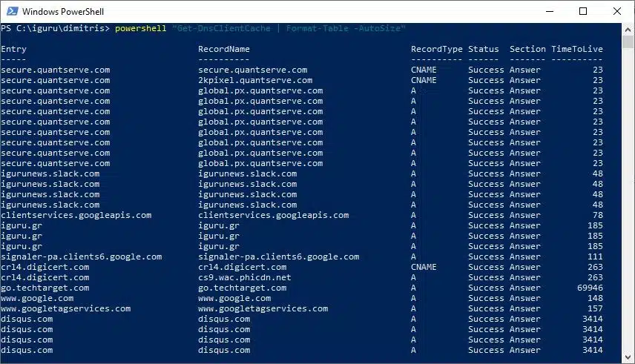Click TimeToLive value 111
This screenshot has height=364, width=635.
[595, 257]
